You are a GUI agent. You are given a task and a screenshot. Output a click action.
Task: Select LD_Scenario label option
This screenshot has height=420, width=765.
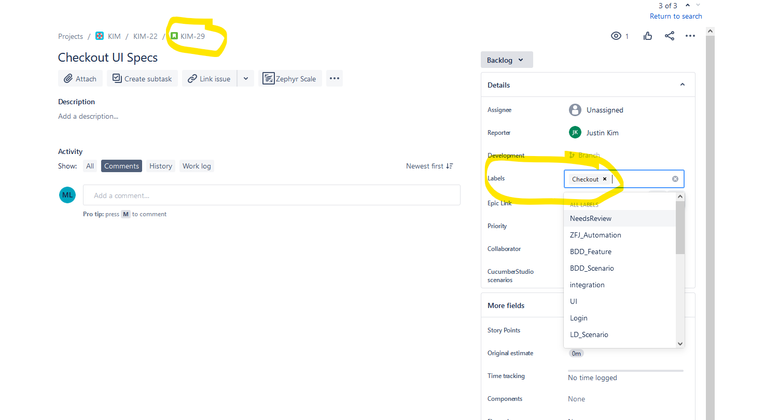click(x=620, y=335)
